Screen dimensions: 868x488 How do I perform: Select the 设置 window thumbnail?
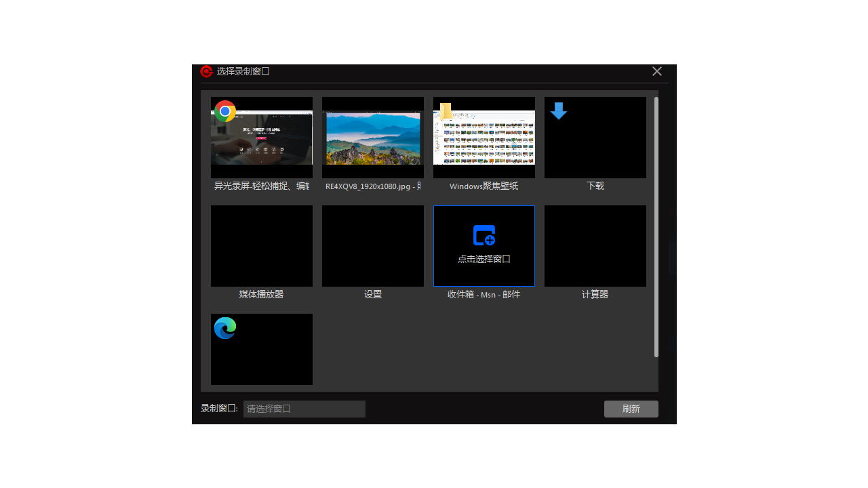[372, 245]
